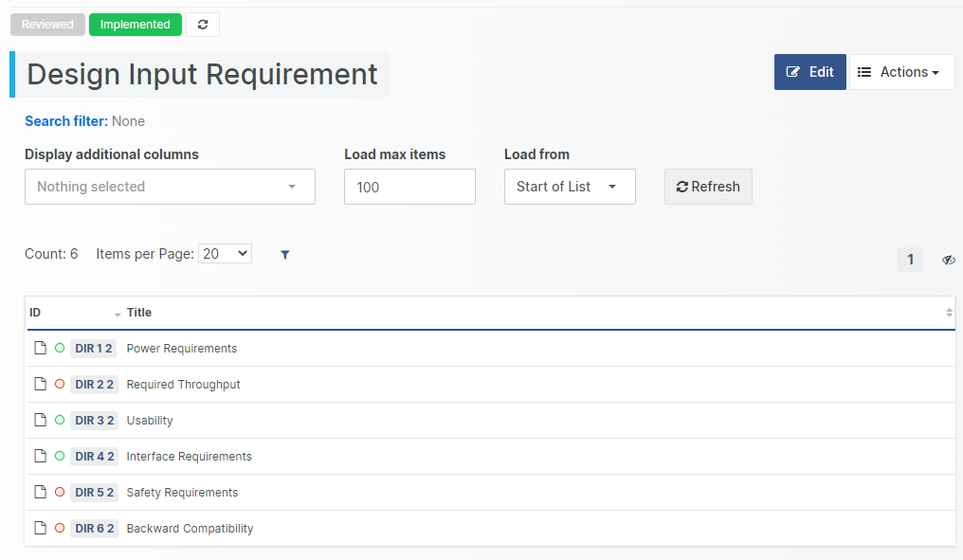Screen dimensions: 963x560
Task: Click red status circle for DIR 2
Action: pyautogui.click(x=60, y=385)
